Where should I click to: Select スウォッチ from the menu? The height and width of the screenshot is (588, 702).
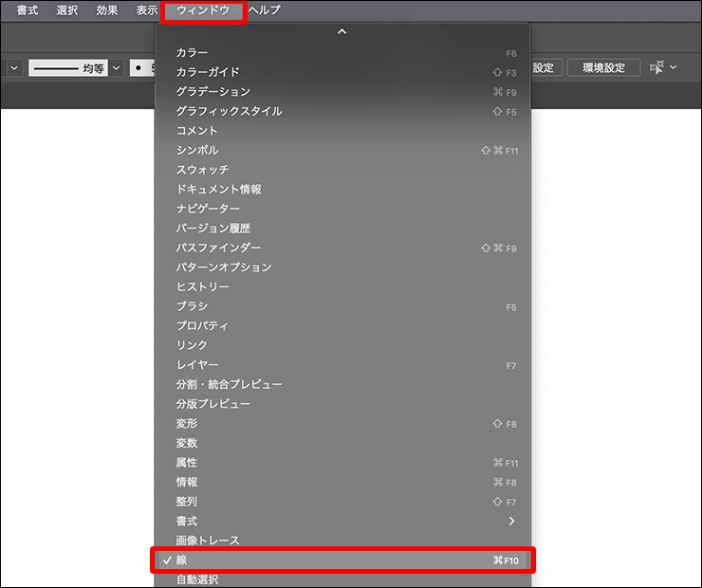202,170
